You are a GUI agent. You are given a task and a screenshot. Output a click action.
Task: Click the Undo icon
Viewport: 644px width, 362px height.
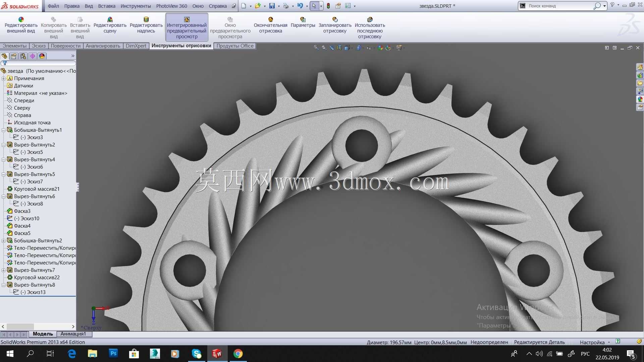(300, 6)
